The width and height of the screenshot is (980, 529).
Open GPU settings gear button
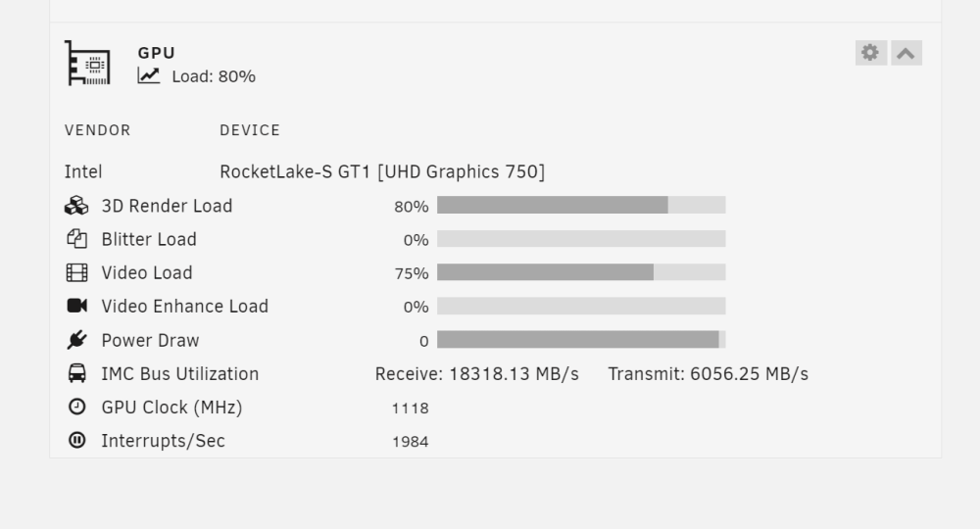870,53
